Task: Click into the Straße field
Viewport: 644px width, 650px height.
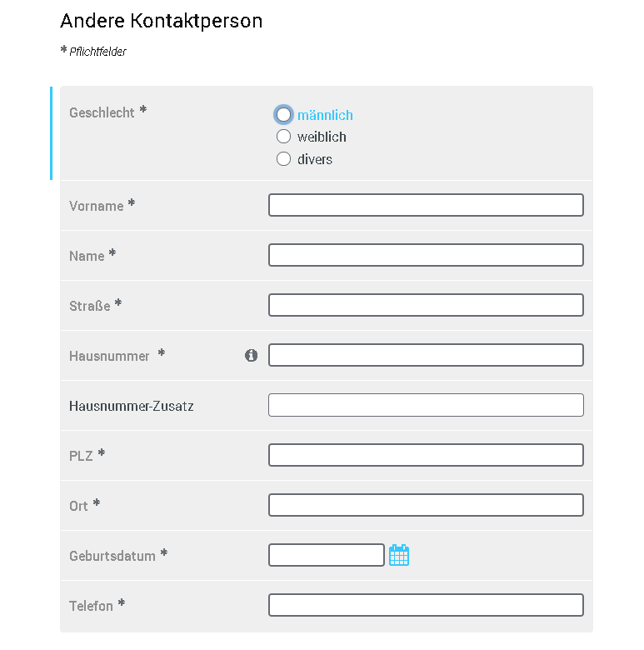Action: [426, 305]
